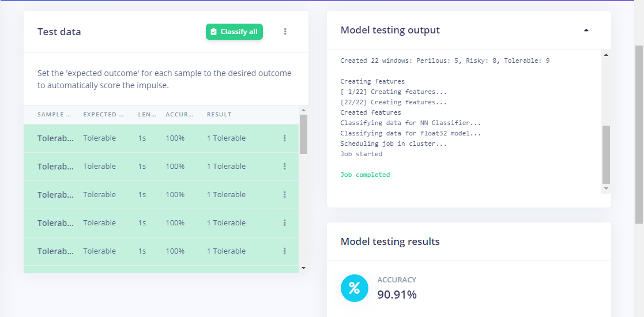Image resolution: width=644 pixels, height=317 pixels.
Task: Click the Classify all button
Action: click(x=234, y=32)
